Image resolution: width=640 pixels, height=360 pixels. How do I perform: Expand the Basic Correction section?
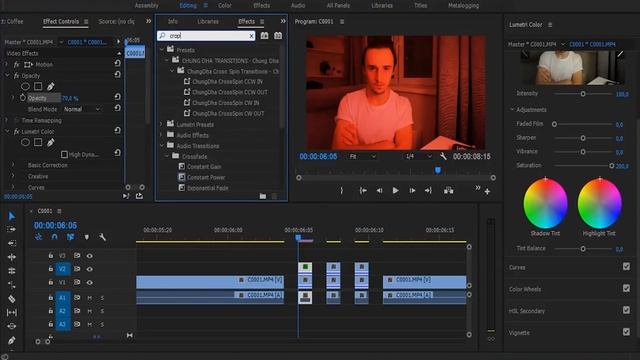[x=13, y=165]
